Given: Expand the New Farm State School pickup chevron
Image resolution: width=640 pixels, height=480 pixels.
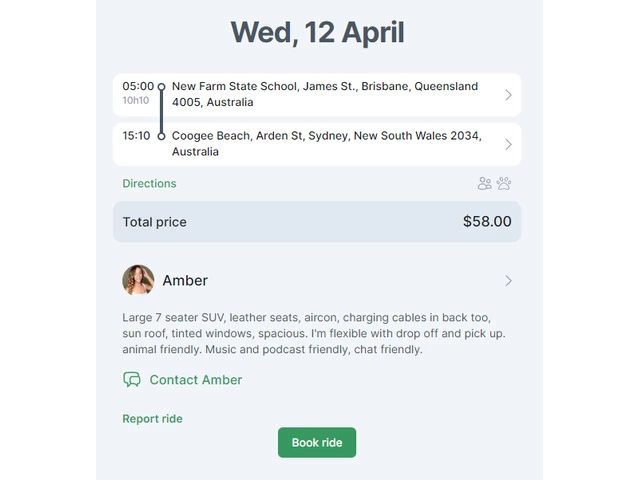Looking at the screenshot, I should 508,95.
